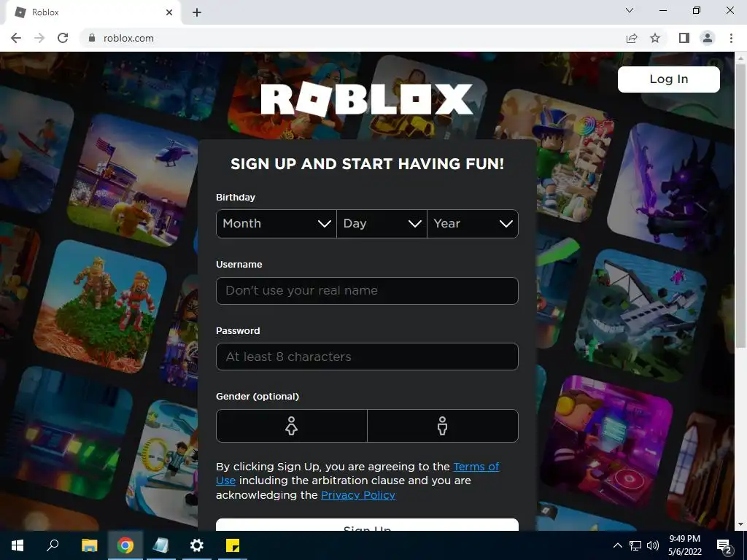Reload the roblox.com page
747x560 pixels.
(63, 38)
